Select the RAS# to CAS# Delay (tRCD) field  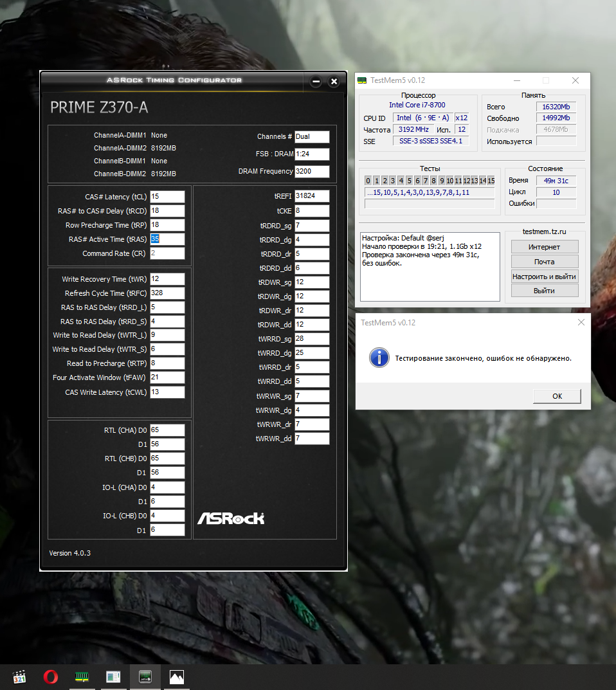pos(167,211)
